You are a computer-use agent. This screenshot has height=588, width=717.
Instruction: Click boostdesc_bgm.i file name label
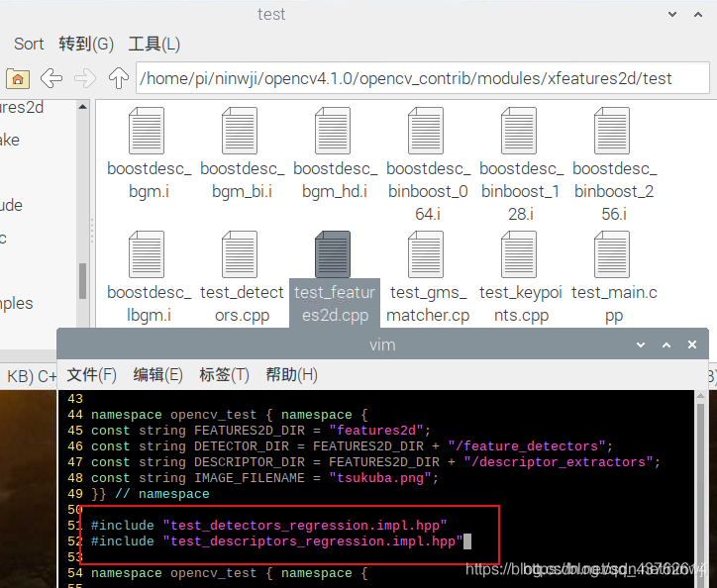pyautogui.click(x=150, y=180)
